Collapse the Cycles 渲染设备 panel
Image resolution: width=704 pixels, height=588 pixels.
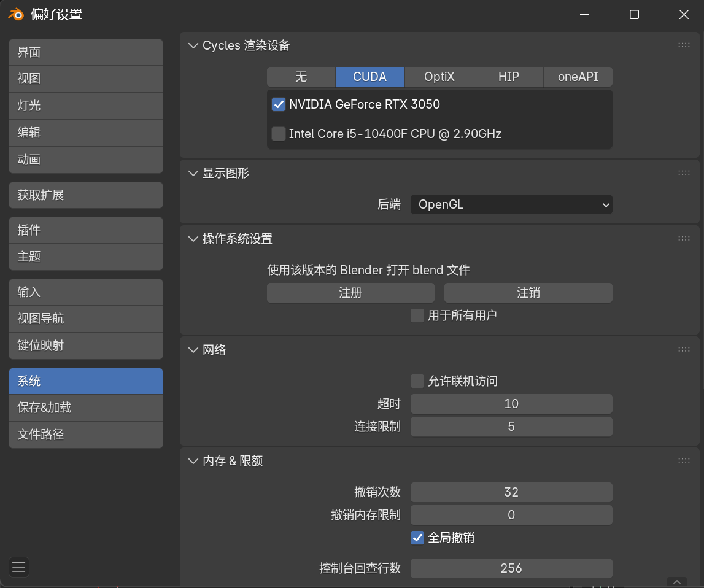[193, 45]
